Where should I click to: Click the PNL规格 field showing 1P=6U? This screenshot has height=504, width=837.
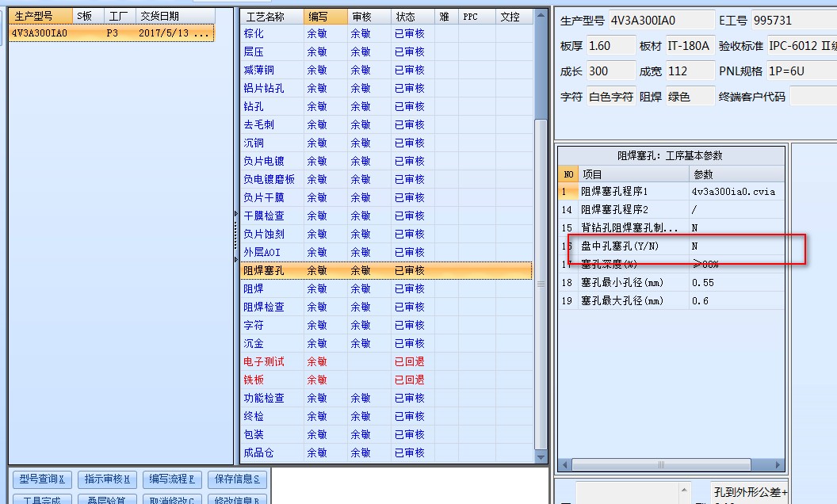(802, 71)
